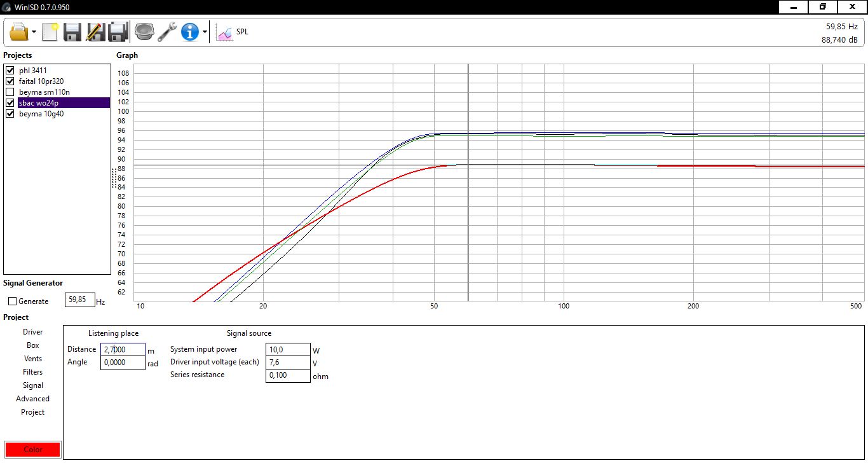The width and height of the screenshot is (868, 463).
Task: Click the signal generator frequency field
Action: tap(80, 300)
